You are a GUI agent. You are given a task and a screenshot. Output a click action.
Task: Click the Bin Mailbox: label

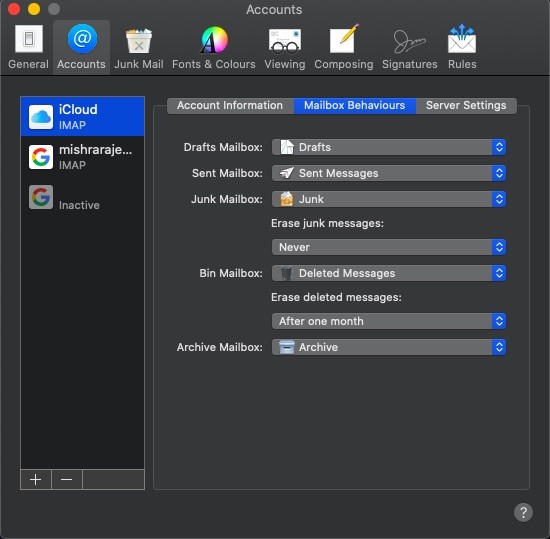point(231,273)
